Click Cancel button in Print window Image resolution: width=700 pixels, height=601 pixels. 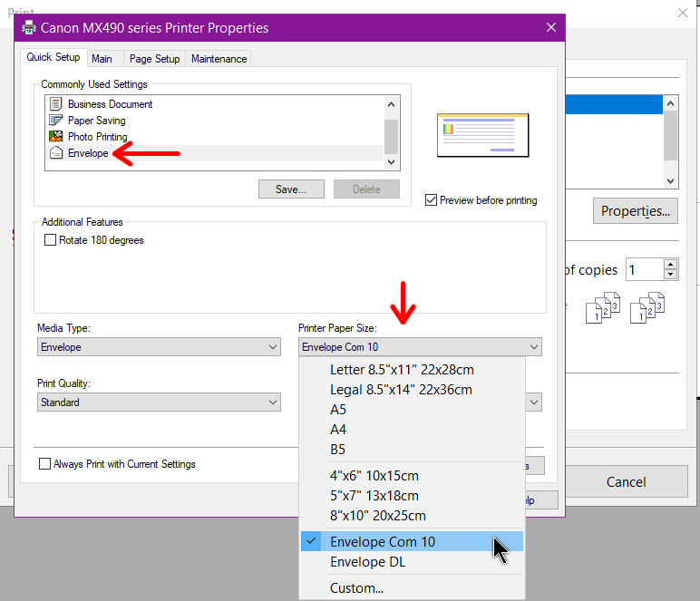pos(626,482)
